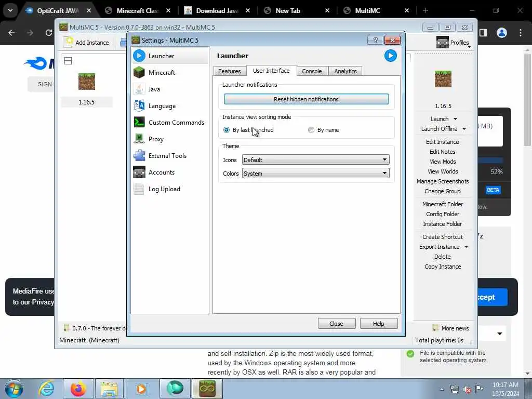Open Windows Media Player from taskbar
This screenshot has height=399, width=532.
point(141,389)
